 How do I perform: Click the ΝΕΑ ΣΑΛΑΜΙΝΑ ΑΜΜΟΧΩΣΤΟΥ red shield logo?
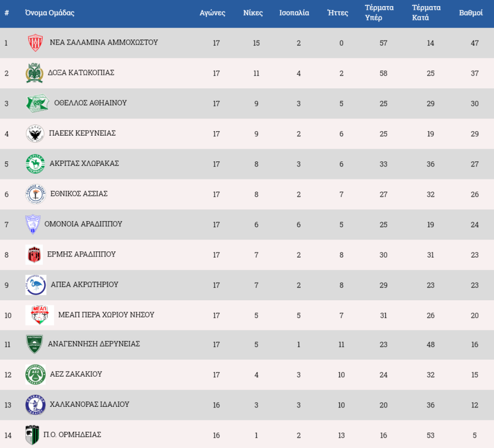pos(35,42)
